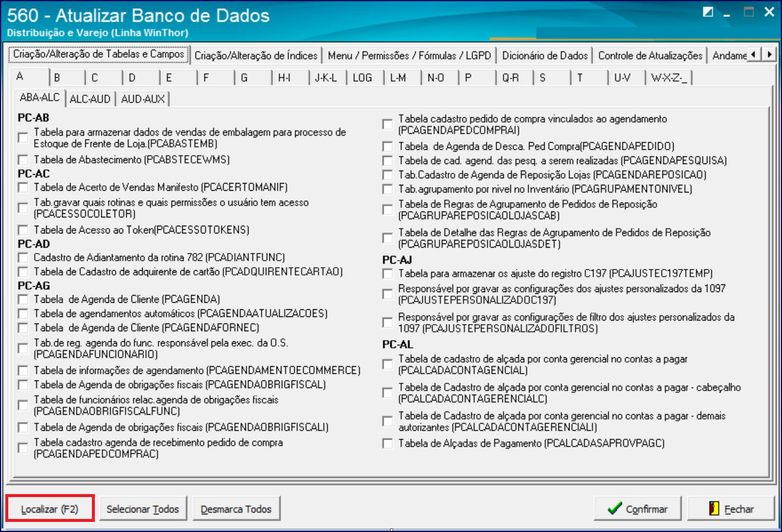Check the PCAGENDAOBRIGFISCALI checkbox
Viewport: 782px width, 532px height.
pos(23,428)
